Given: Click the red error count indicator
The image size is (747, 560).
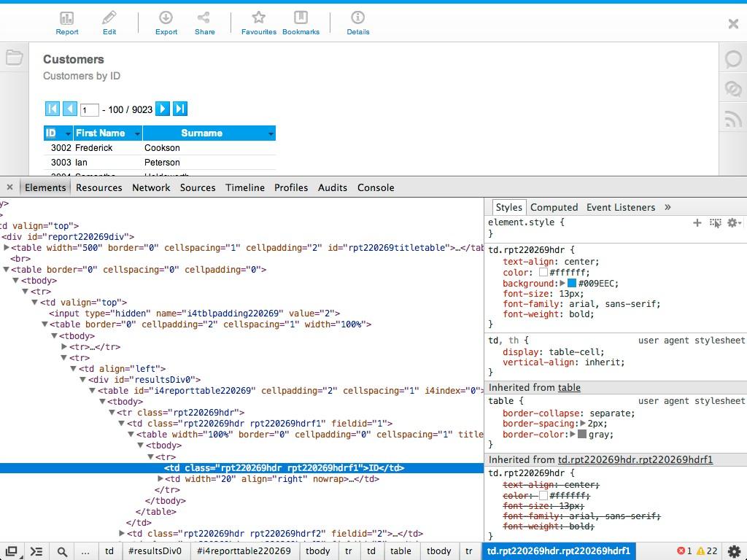Looking at the screenshot, I should 684,551.
